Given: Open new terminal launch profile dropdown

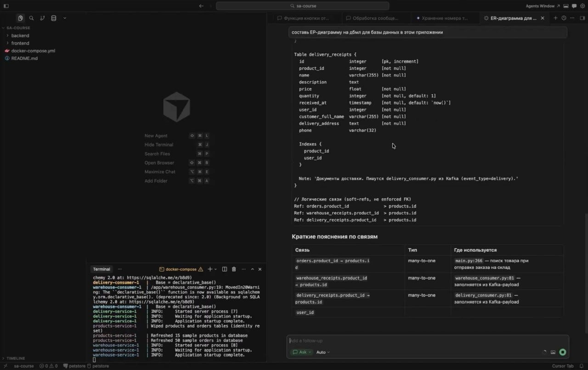Looking at the screenshot, I should (216, 269).
